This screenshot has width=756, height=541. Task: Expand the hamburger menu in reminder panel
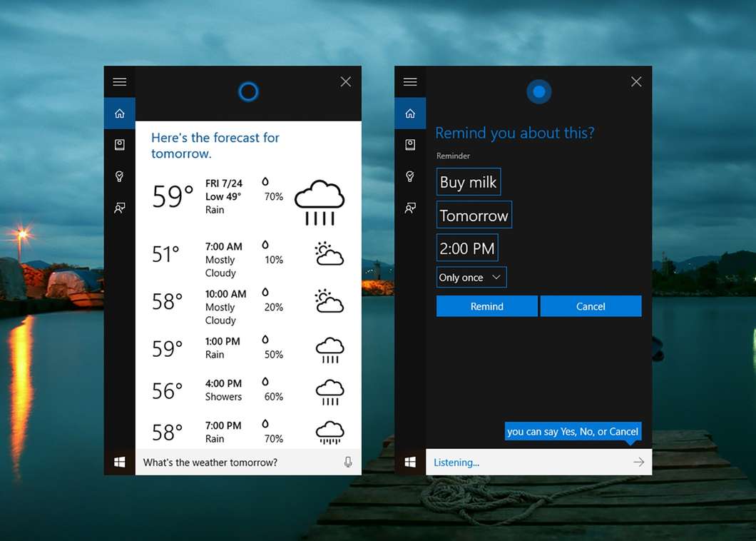pyautogui.click(x=410, y=82)
